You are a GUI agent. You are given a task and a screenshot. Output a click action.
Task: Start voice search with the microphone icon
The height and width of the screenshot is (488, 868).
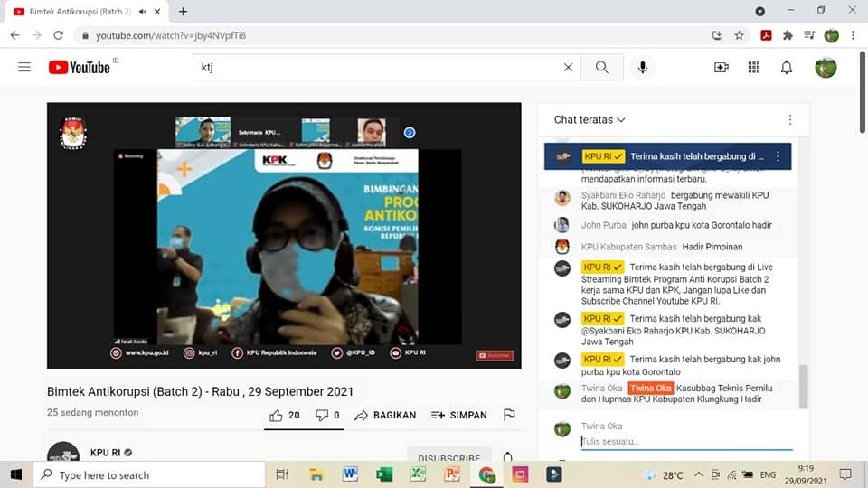[643, 67]
